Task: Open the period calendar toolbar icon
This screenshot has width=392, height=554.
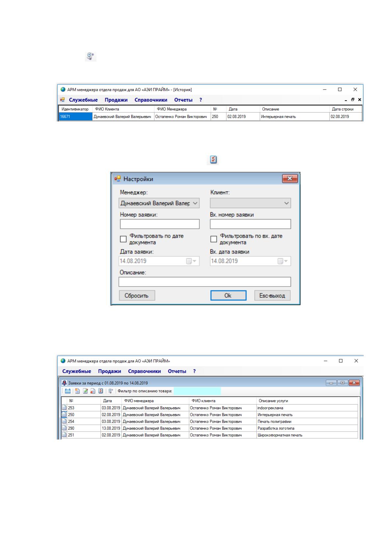Action: (x=68, y=391)
